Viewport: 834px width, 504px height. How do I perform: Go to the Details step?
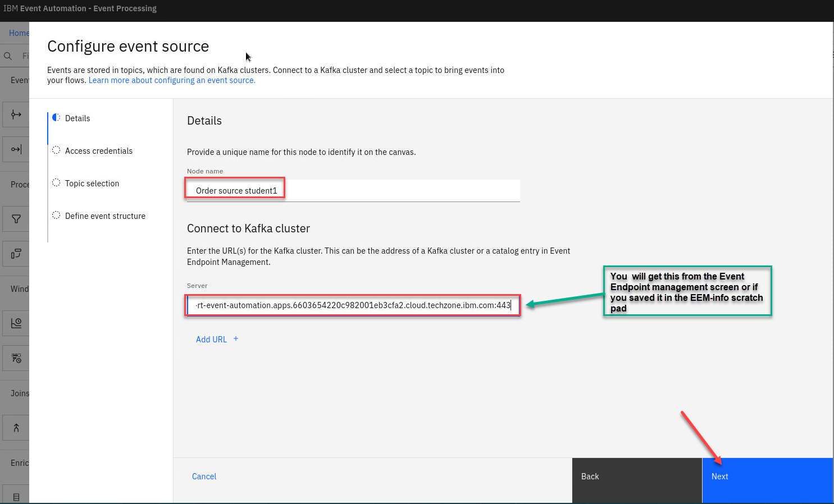78,118
